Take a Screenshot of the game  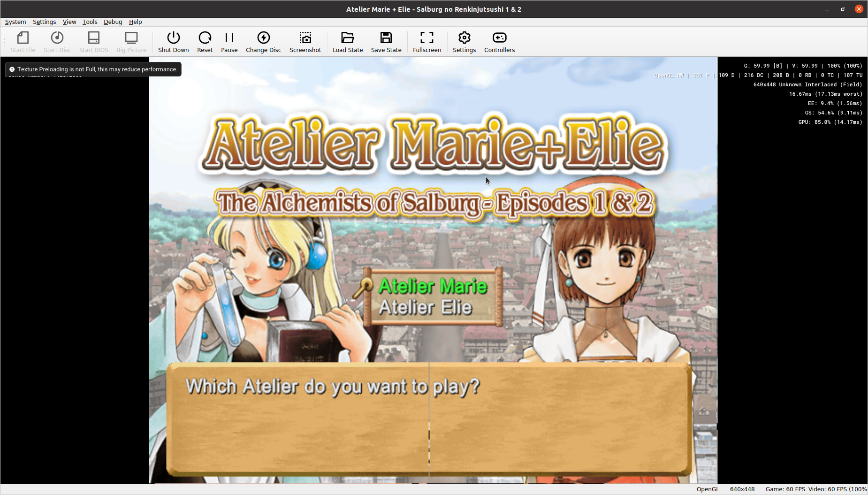pyautogui.click(x=305, y=42)
